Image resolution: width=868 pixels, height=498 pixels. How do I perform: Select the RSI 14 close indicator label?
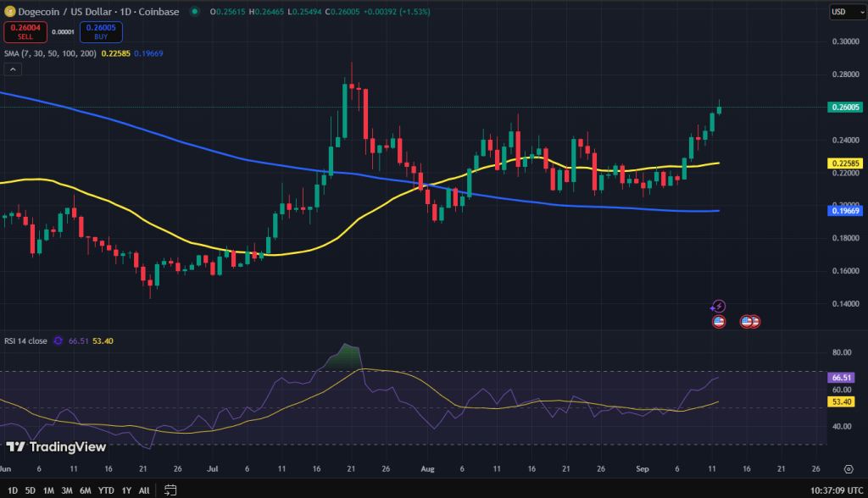click(x=25, y=340)
